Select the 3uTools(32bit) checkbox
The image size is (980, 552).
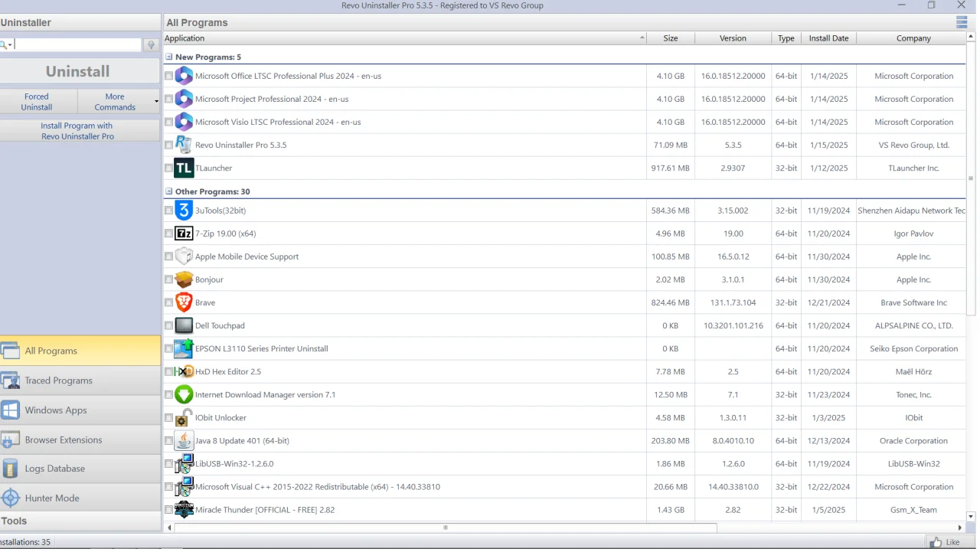pos(168,211)
